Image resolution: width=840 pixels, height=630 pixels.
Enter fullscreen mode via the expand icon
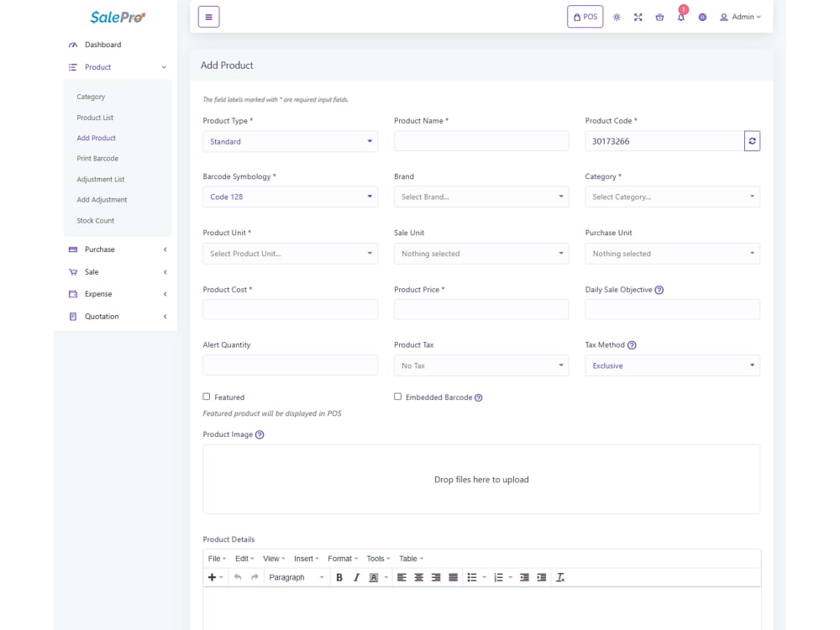coord(638,16)
